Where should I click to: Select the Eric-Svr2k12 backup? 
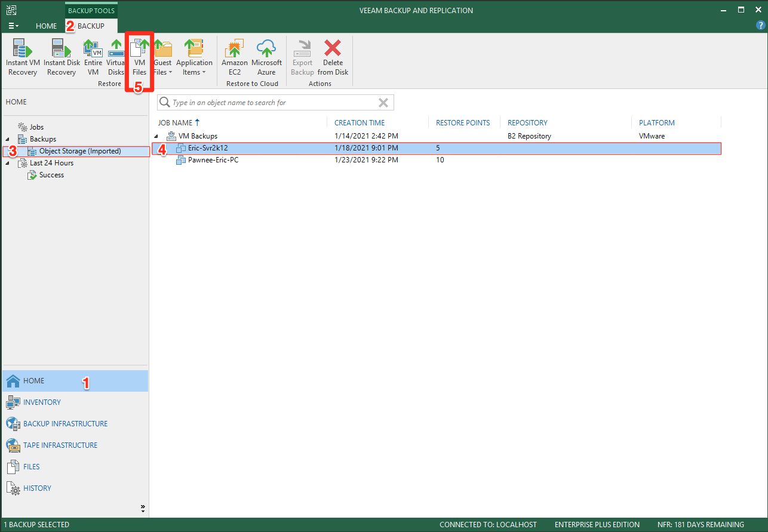point(437,148)
